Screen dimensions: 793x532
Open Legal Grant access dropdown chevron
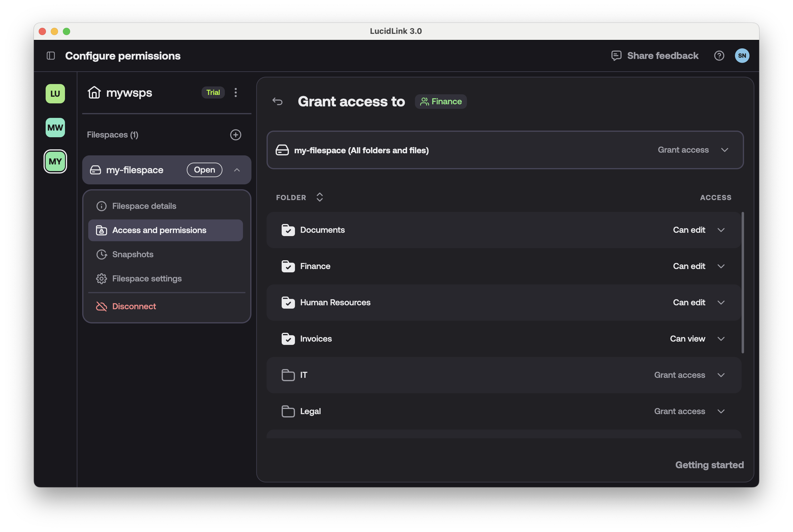point(721,412)
